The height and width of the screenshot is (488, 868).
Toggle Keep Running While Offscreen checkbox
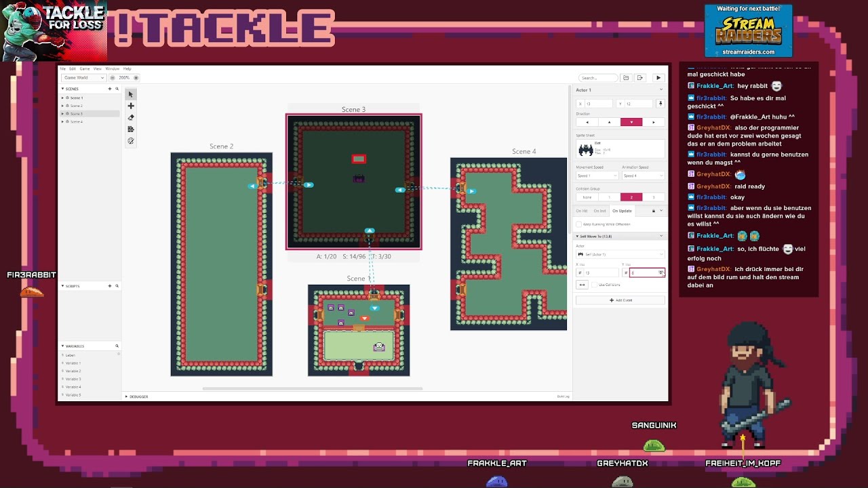[x=578, y=224]
